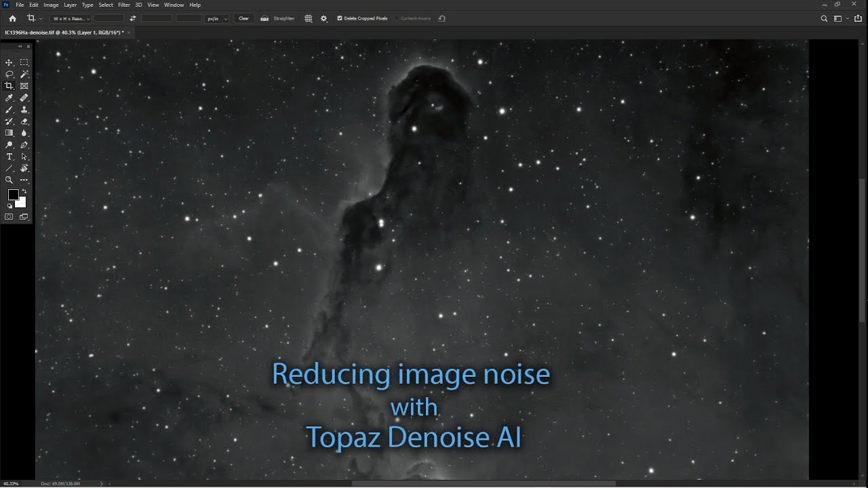Open the 3D menu
The width and height of the screenshot is (868, 488).
click(x=139, y=5)
